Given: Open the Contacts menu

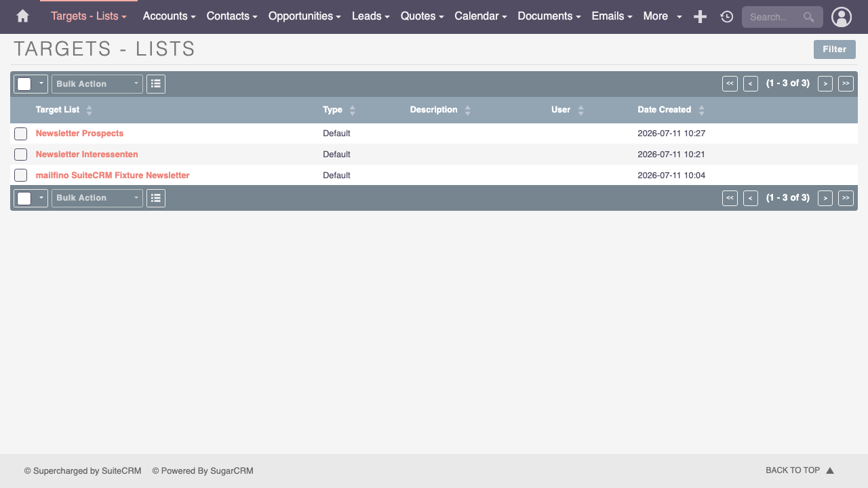Looking at the screenshot, I should point(232,16).
